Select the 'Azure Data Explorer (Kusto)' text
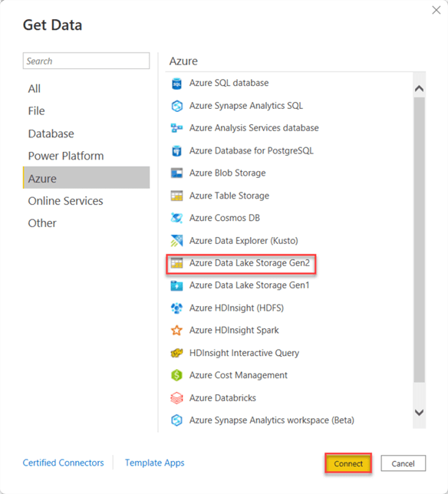 244,241
